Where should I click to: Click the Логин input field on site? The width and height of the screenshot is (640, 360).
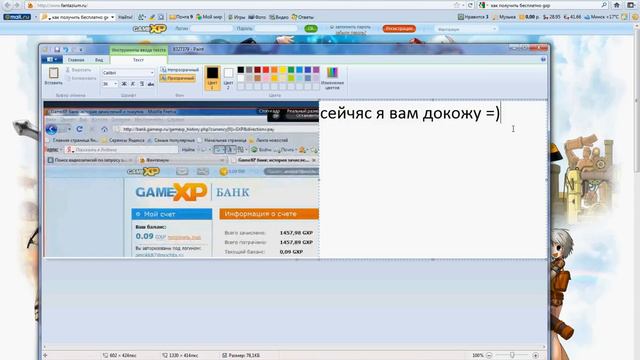[212, 29]
